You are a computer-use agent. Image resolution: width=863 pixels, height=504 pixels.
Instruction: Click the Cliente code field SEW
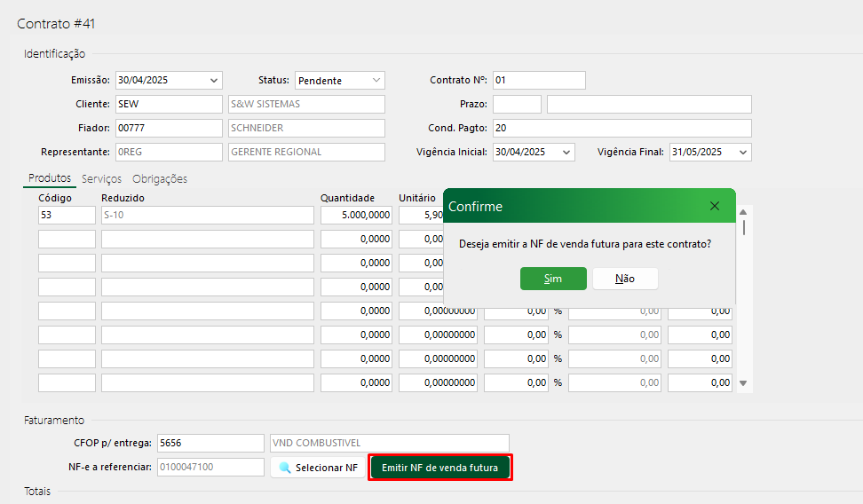[x=168, y=105]
